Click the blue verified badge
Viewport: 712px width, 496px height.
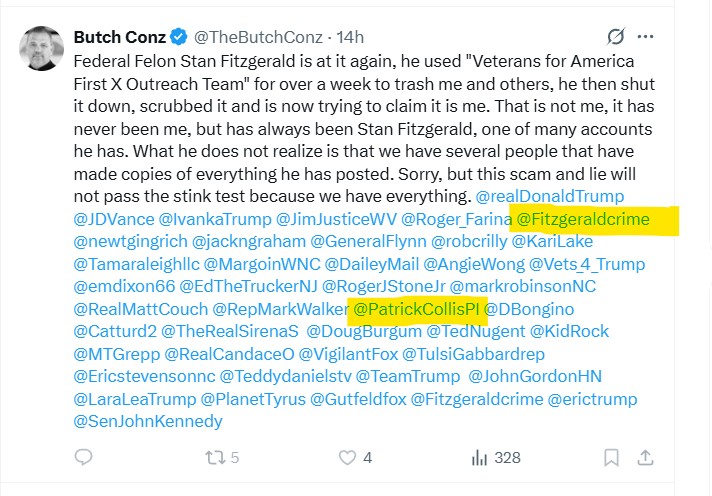(x=178, y=37)
